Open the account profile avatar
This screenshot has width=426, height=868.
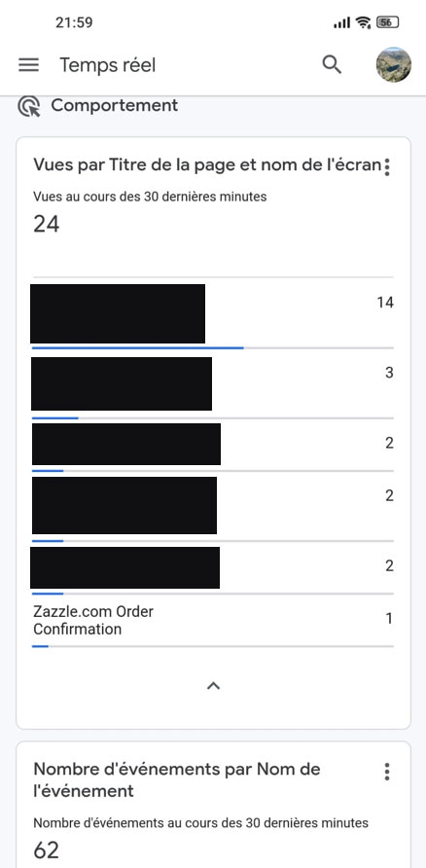tap(393, 65)
